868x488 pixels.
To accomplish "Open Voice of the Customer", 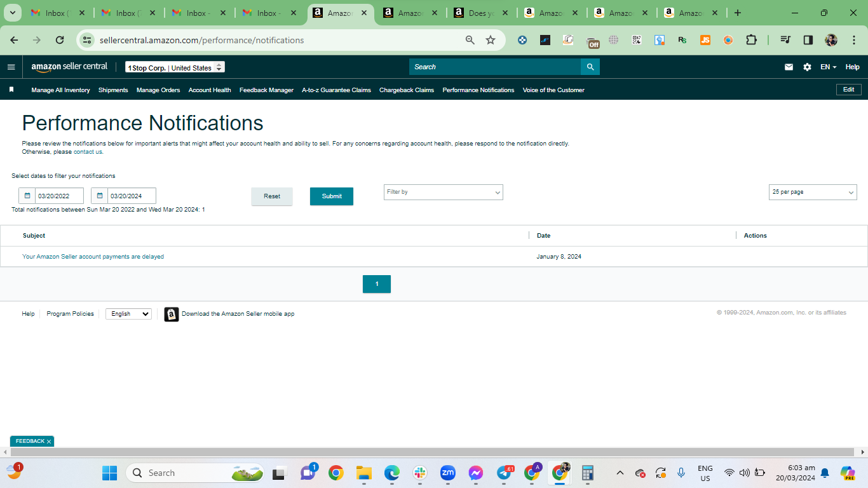I will click(x=553, y=90).
